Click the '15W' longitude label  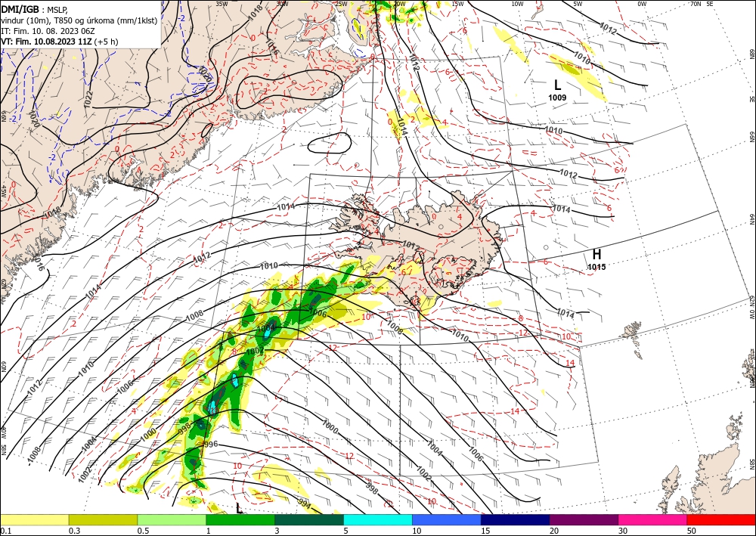pyautogui.click(x=458, y=4)
